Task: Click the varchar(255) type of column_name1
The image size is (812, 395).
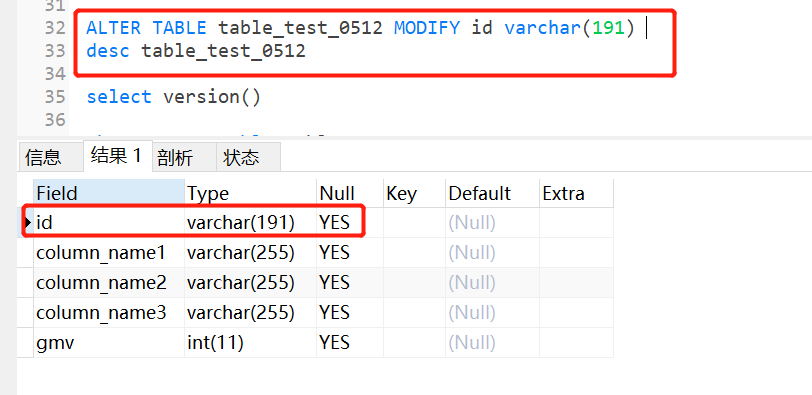Action: tap(250, 253)
